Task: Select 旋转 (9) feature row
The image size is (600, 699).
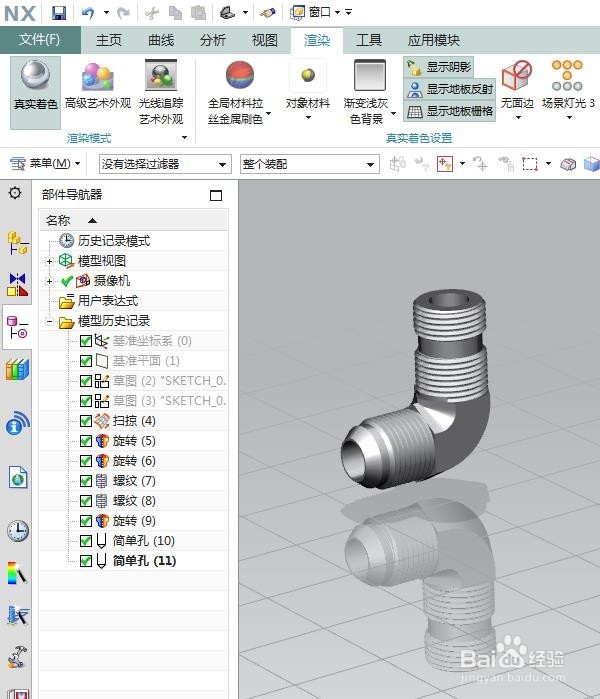Action: 134,521
